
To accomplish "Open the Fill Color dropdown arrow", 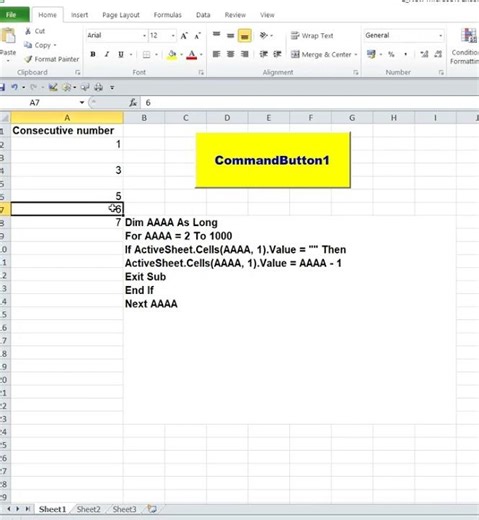I will (x=182, y=55).
